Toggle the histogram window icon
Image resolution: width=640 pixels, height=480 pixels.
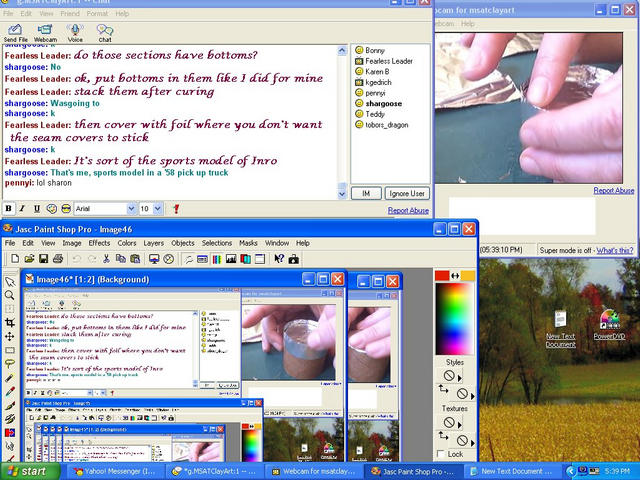[x=231, y=259]
